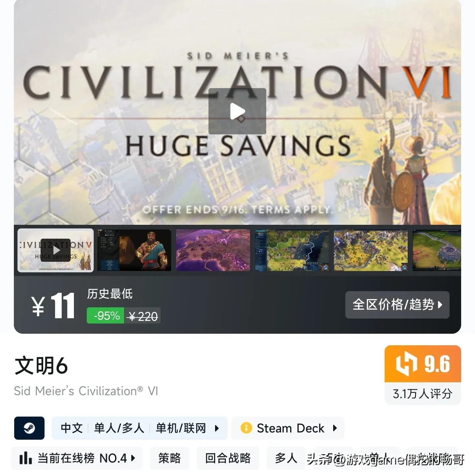475x476 pixels.
Task: Expand the 中文 单人/多人 info row arrow
Action: tap(217, 428)
